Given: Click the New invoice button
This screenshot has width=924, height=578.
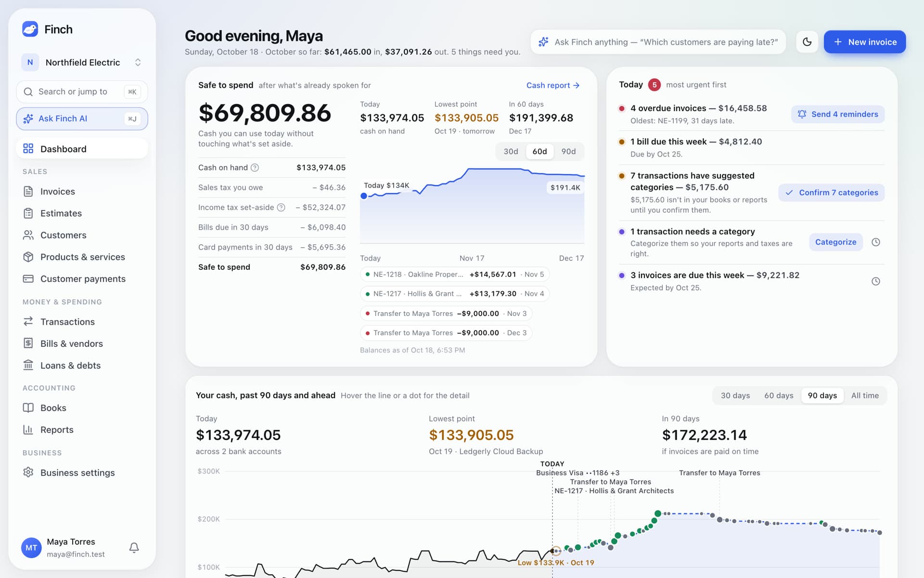Looking at the screenshot, I should pyautogui.click(x=865, y=42).
